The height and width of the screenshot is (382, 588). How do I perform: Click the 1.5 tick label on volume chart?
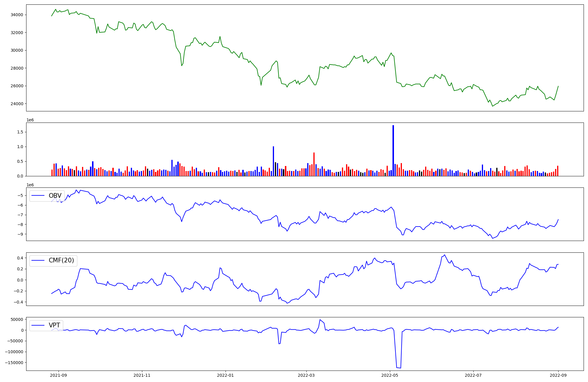[x=20, y=132]
